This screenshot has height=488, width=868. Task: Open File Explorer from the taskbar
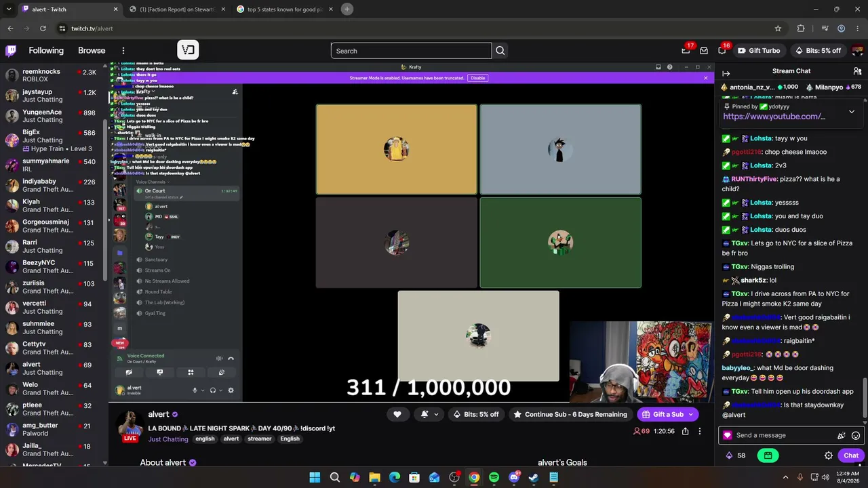tap(374, 477)
